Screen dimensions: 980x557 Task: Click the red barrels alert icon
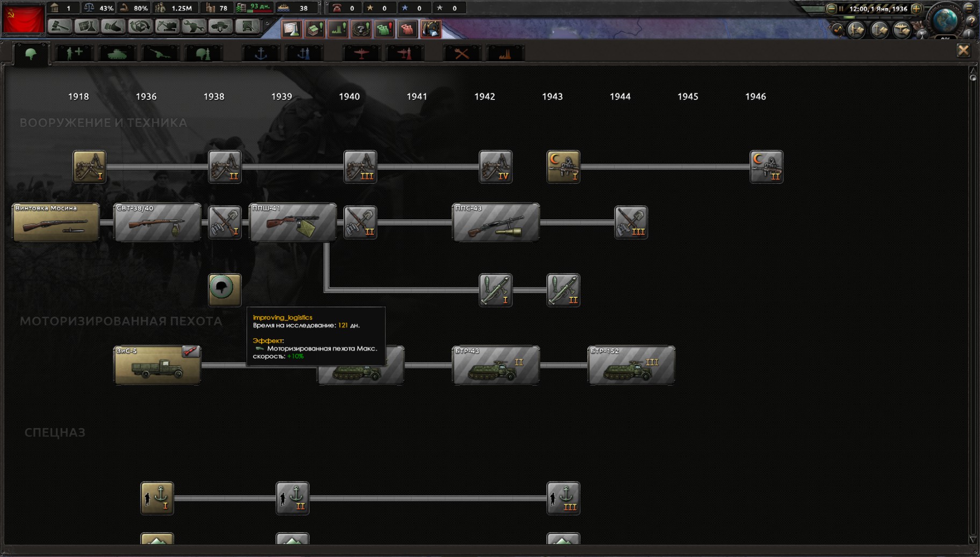[x=407, y=29]
